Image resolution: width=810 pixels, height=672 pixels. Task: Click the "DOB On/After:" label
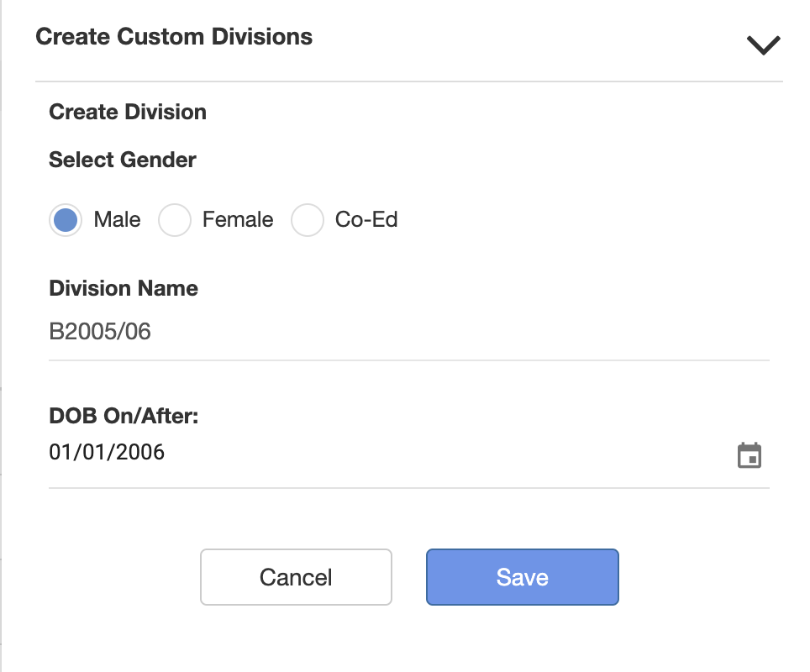point(124,416)
